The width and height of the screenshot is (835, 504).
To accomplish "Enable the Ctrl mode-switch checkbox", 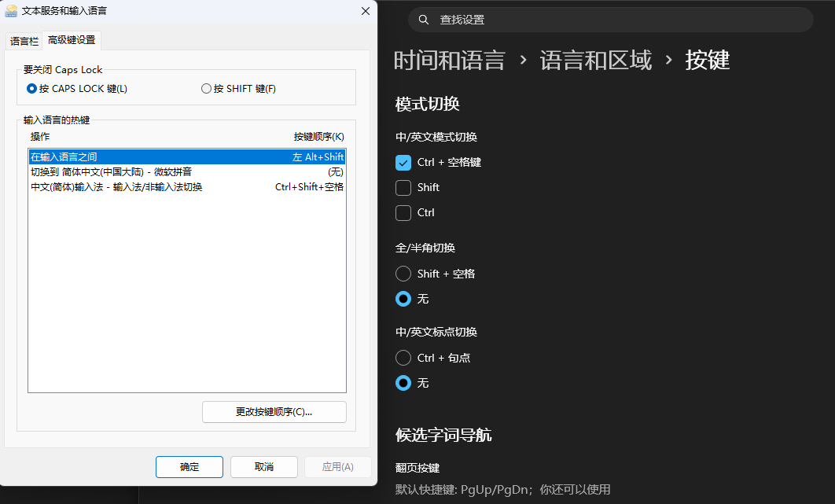I will point(403,212).
